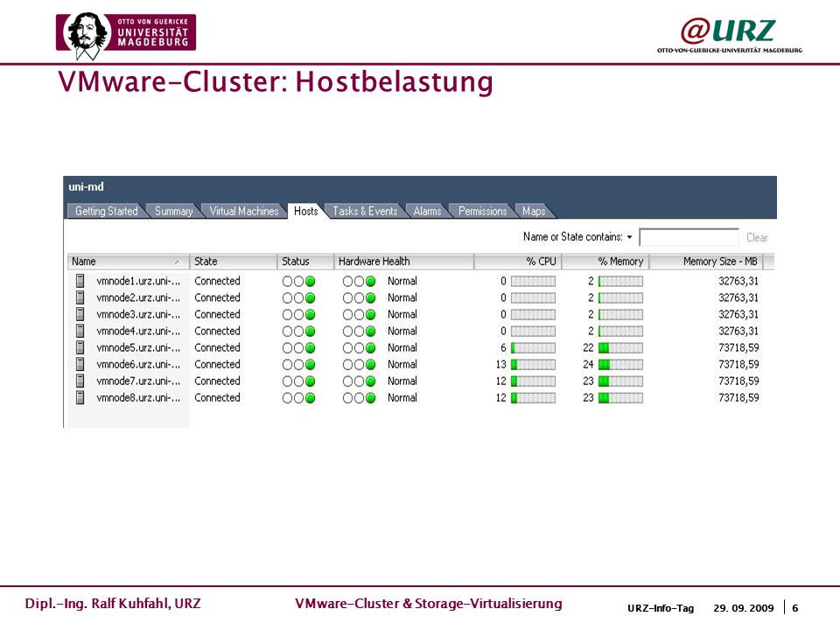Click the vmnode8 host server icon
The width and height of the screenshot is (840, 630).
click(x=80, y=397)
